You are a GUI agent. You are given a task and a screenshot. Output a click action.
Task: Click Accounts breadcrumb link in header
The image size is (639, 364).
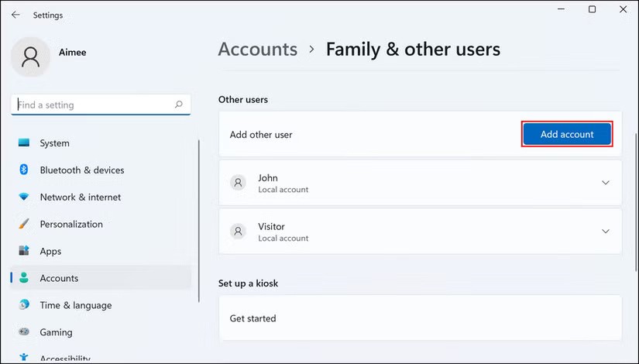(257, 50)
